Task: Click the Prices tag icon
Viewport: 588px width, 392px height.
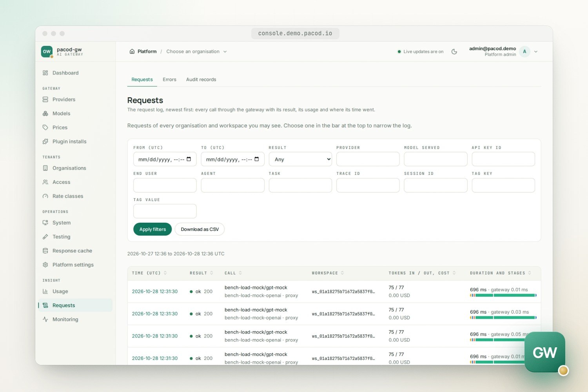Action: [x=45, y=127]
